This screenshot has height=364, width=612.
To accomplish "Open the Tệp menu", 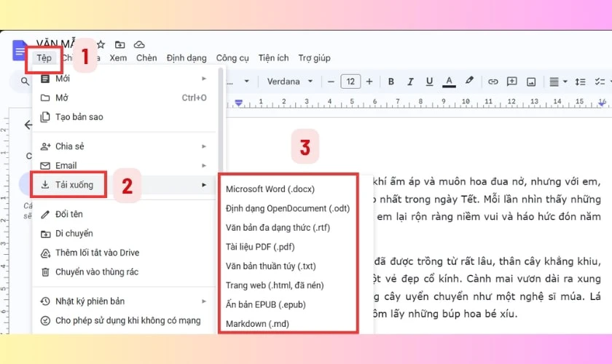I will pyautogui.click(x=44, y=58).
